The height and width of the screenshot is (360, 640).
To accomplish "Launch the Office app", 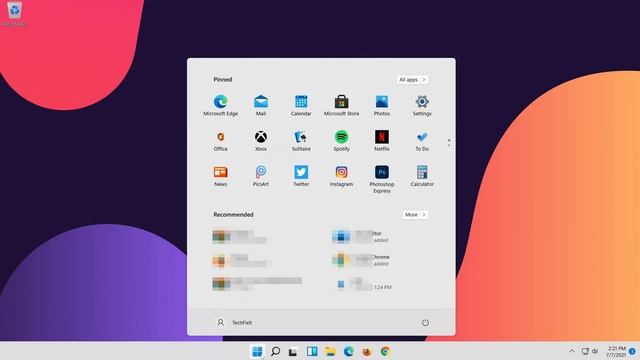I will 220,141.
